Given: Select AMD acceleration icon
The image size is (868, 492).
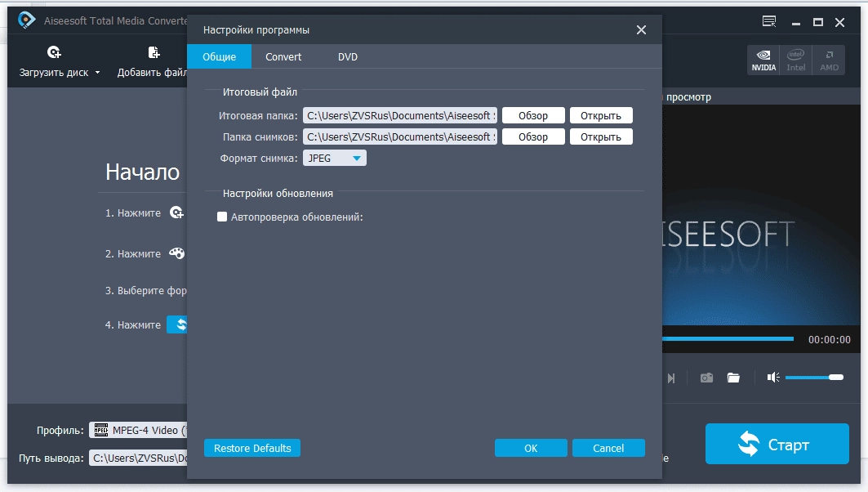Looking at the screenshot, I should point(829,60).
